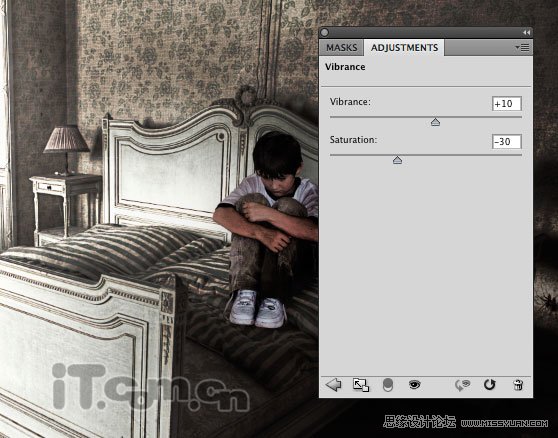Open the Adjustments panel flyout menu

522,48
